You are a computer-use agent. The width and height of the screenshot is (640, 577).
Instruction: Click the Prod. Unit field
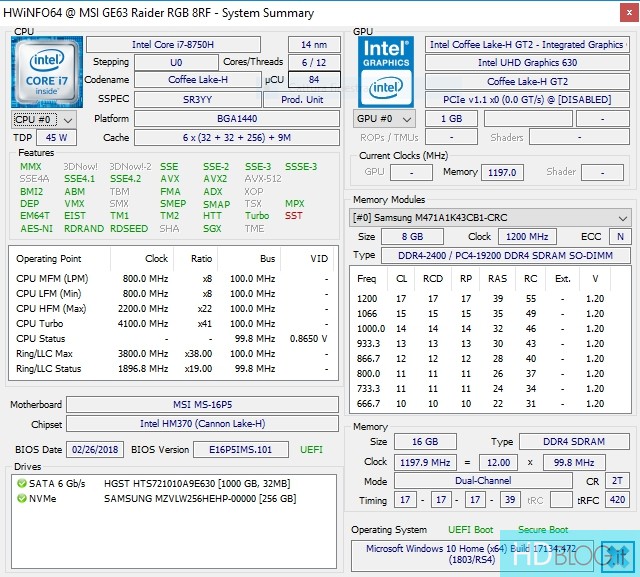point(302,100)
